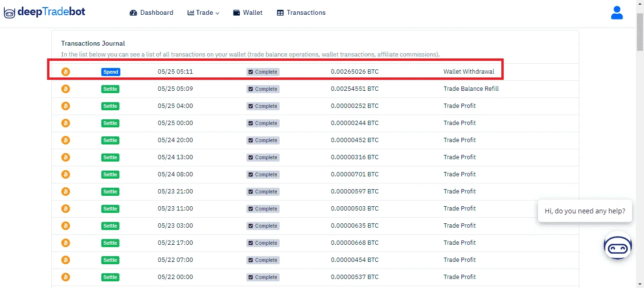Click the Settle badge in the 05/22 17:00 row
644x288 pixels.
(110, 243)
